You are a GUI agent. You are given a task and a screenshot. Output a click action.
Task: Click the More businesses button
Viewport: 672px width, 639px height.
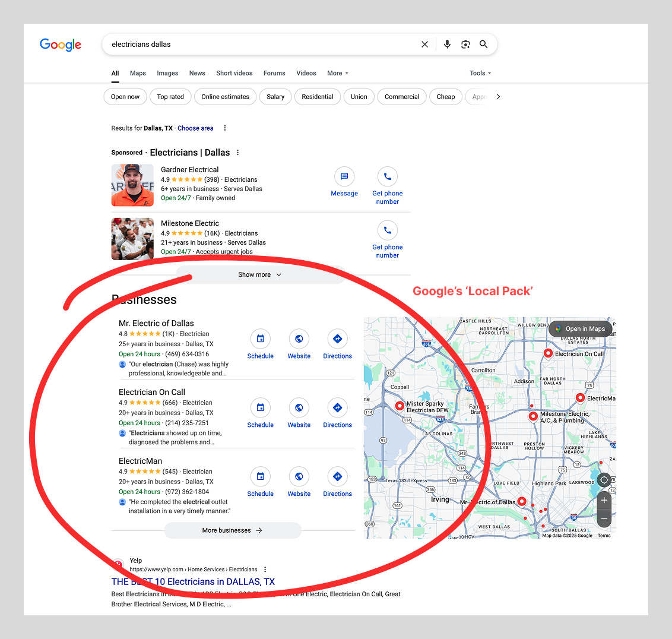pos(233,530)
